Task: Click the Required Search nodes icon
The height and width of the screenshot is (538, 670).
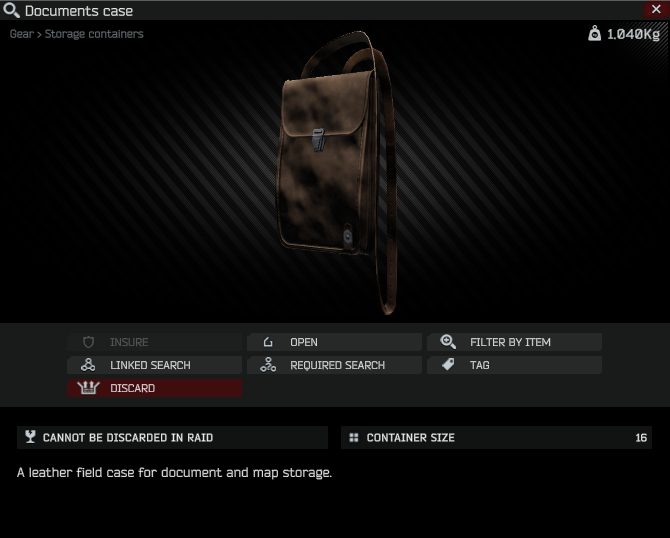Action: click(x=268, y=365)
